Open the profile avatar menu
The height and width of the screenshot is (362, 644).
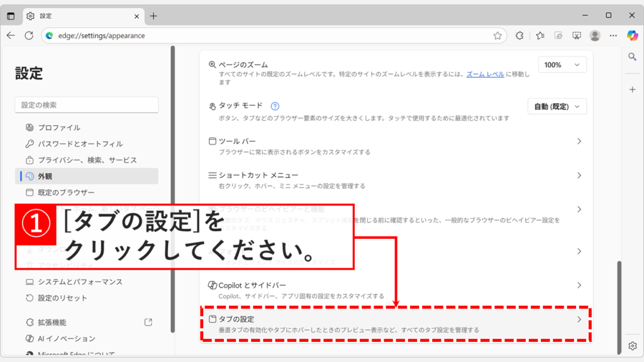(x=595, y=36)
